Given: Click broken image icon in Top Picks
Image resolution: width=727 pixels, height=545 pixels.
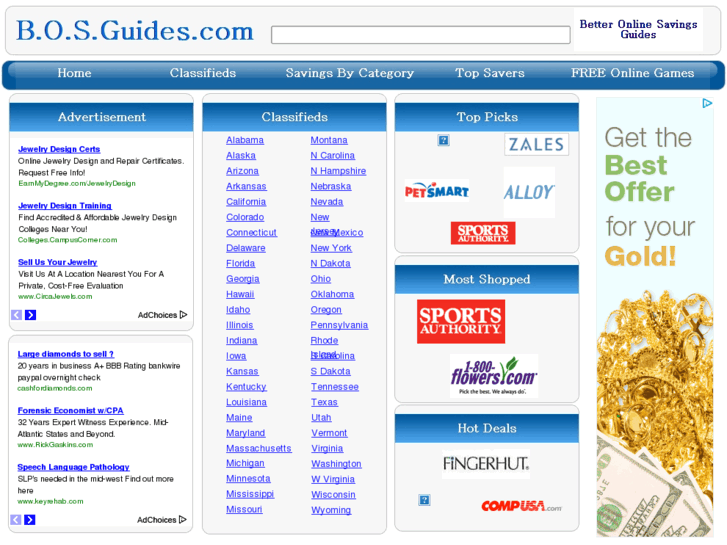Looking at the screenshot, I should pos(443,140).
